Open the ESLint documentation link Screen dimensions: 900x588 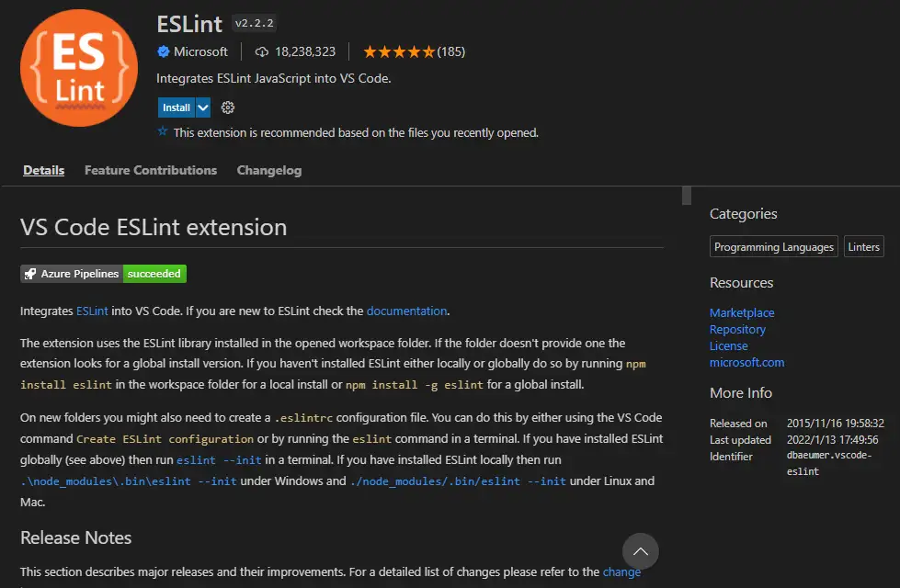click(406, 311)
